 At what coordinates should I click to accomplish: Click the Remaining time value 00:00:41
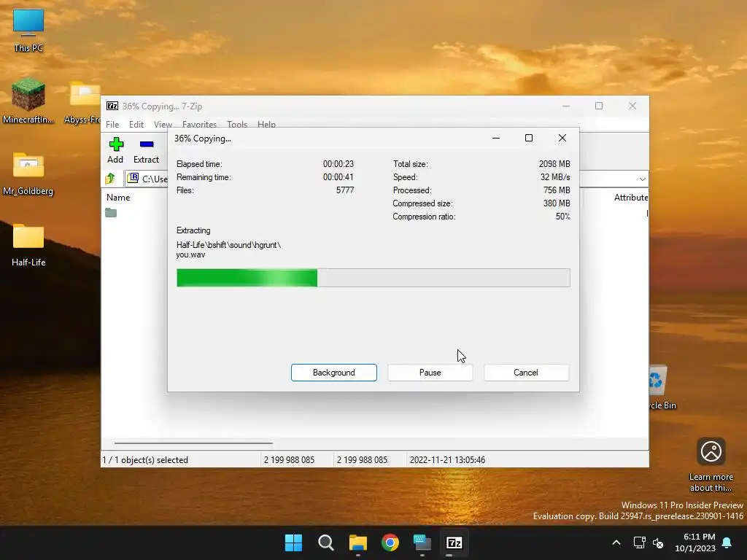338,177
